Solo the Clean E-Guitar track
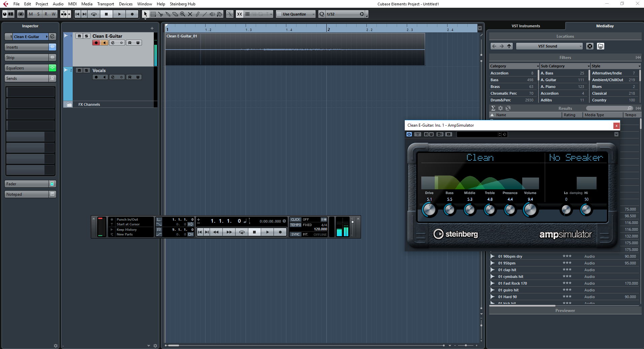This screenshot has height=349, width=644. coord(86,36)
